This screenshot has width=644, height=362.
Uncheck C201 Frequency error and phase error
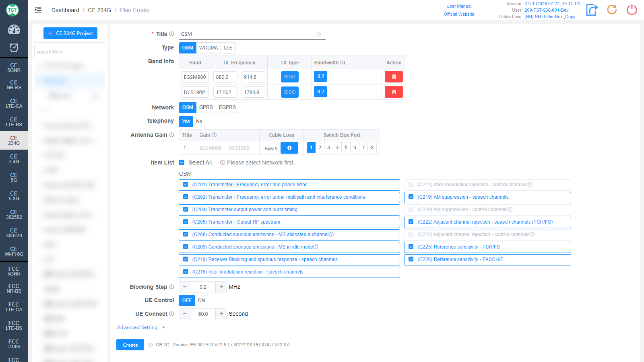tap(186, 185)
